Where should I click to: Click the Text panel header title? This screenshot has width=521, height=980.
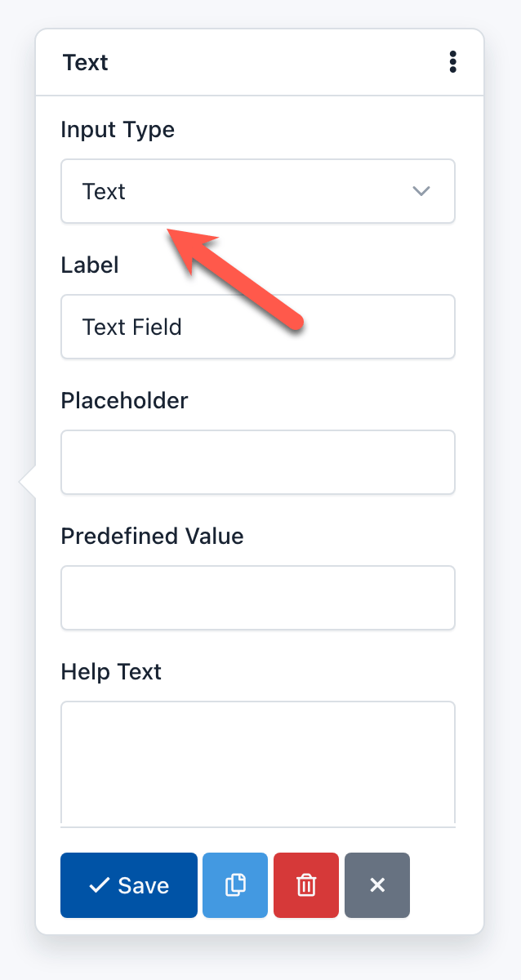[85, 62]
